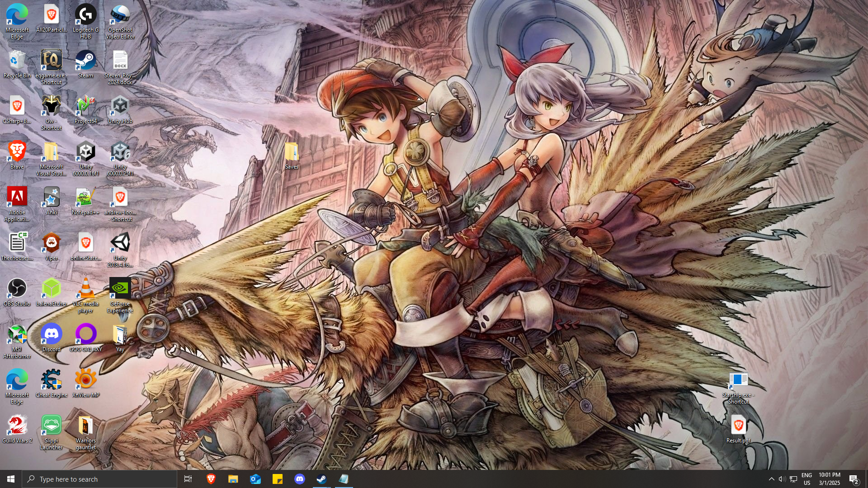
Task: Select the Warriors gauntlet icon
Action: (x=85, y=433)
